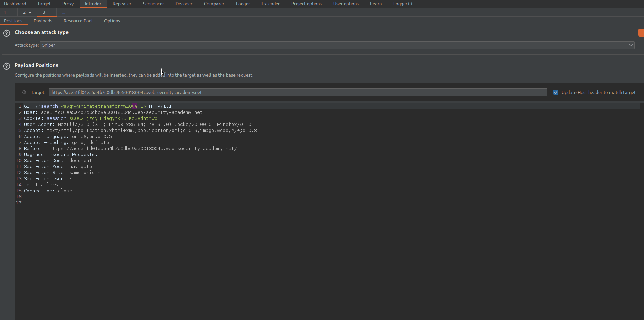
Task: Open help for Choose an attack type
Action: tap(6, 33)
